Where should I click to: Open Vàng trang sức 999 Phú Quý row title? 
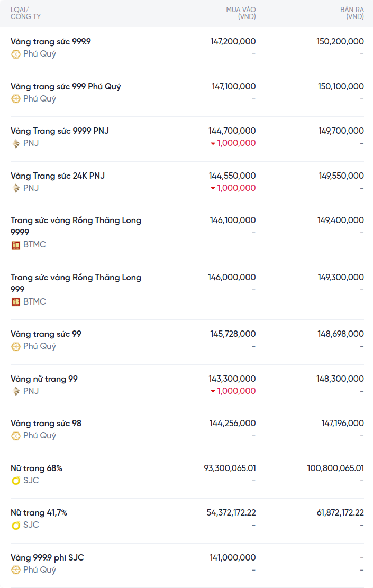66,87
